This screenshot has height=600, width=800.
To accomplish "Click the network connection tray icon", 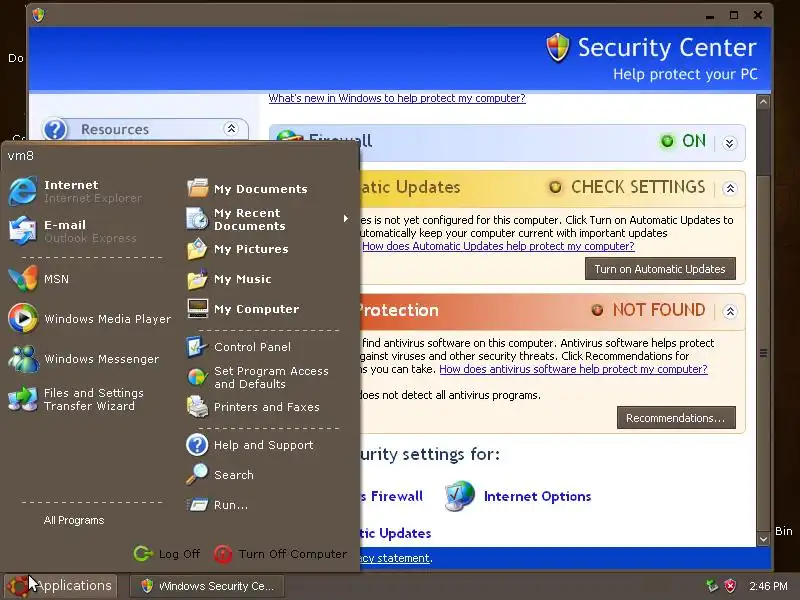I will point(712,585).
